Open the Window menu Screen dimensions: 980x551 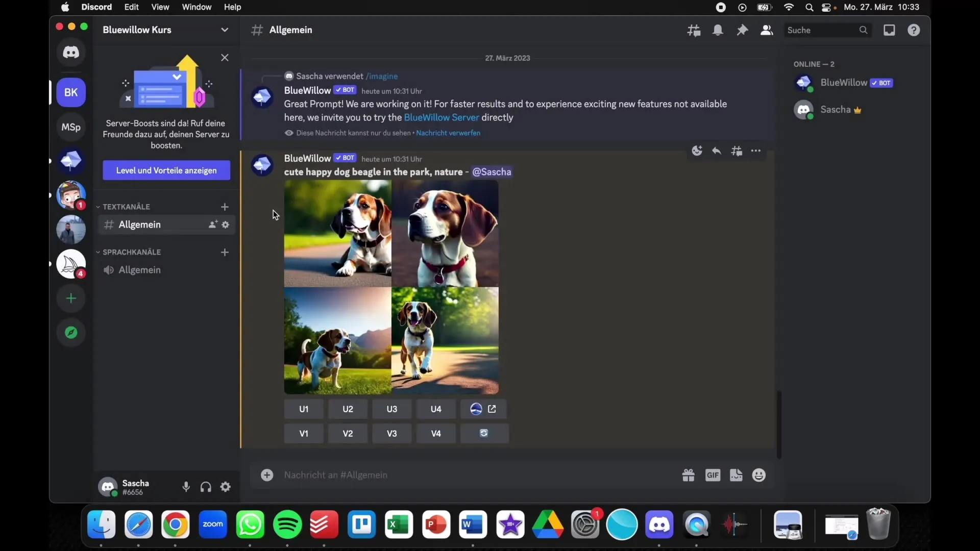pyautogui.click(x=197, y=7)
